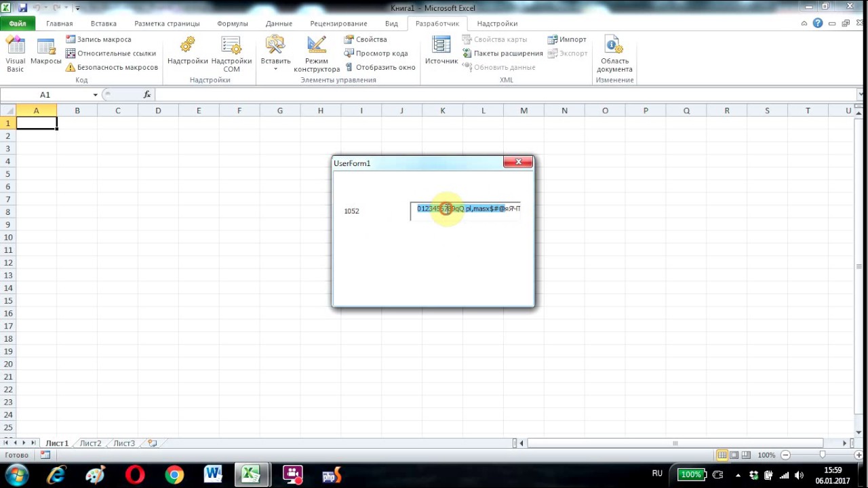Open Word from taskbar

pos(214,475)
